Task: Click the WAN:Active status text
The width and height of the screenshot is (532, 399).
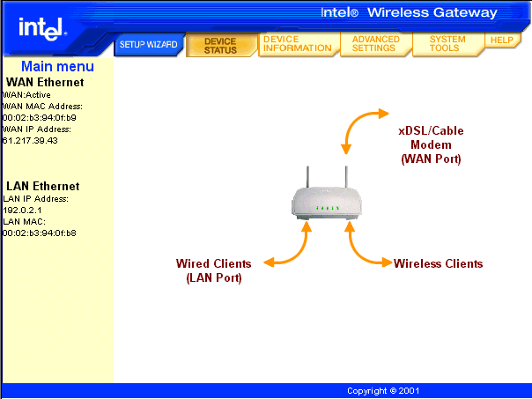Action: (26, 95)
